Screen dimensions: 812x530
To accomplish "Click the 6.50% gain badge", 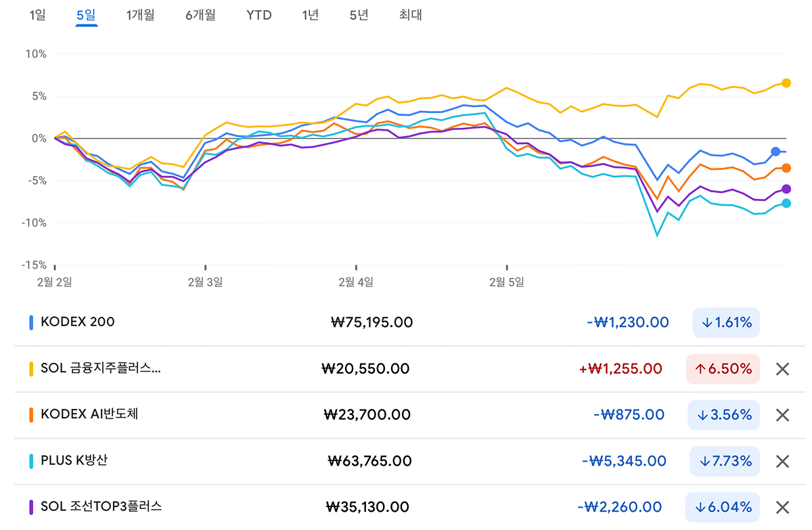I will click(723, 369).
